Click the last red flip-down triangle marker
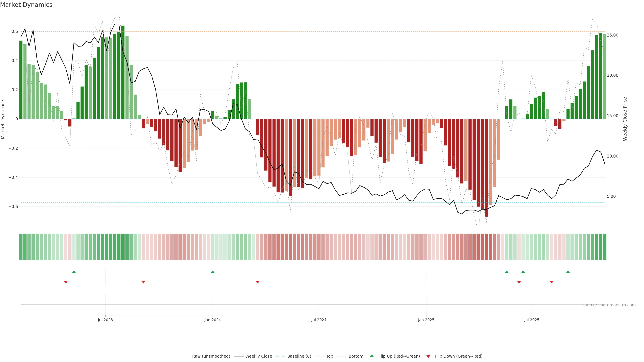This screenshot has width=644, height=362. [x=552, y=282]
